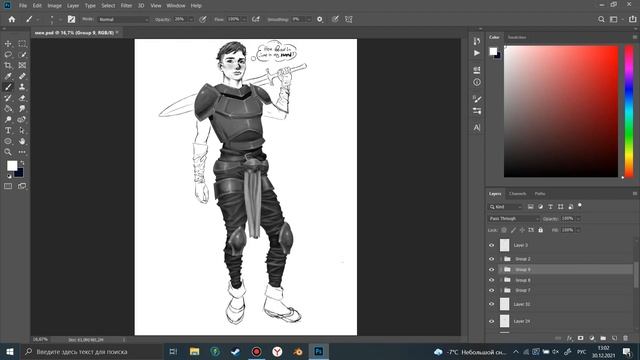Screen dimensions: 640x360
Task: Hide Layer 31 with eye icon
Action: coord(491,304)
